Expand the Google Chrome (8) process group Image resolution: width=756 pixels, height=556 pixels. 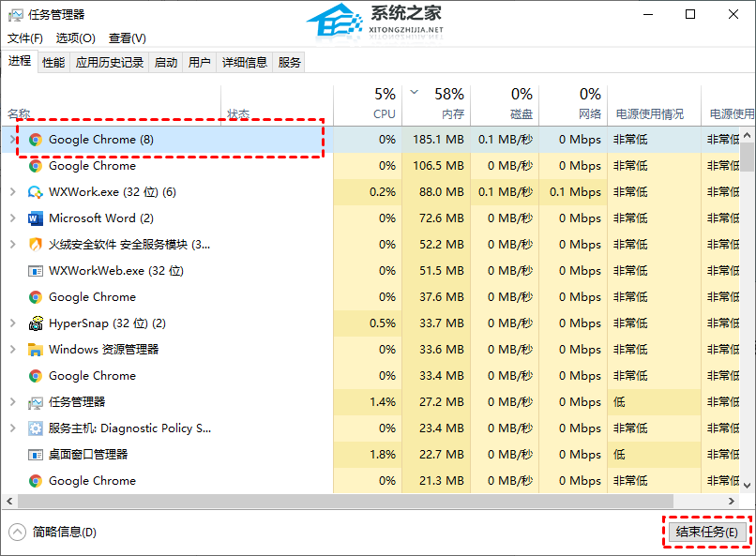[13, 140]
